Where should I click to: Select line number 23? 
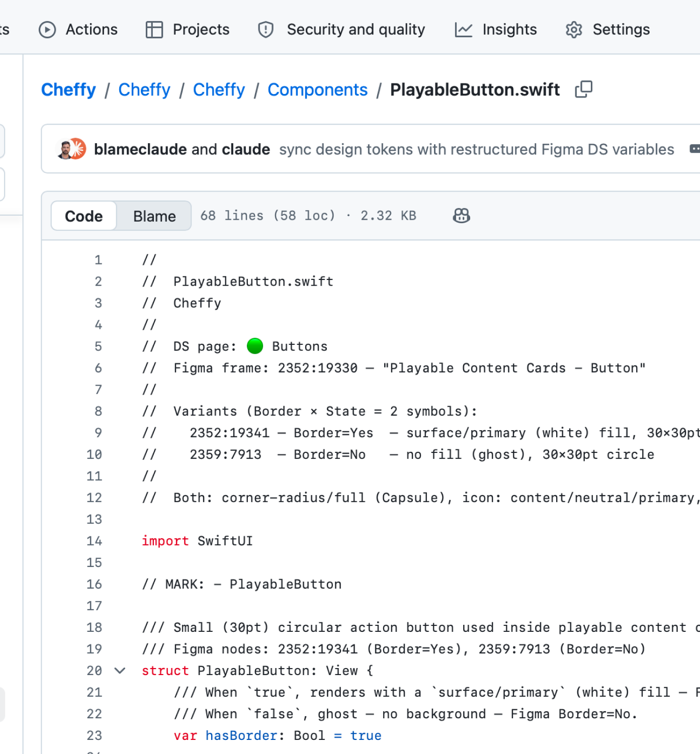pyautogui.click(x=94, y=735)
